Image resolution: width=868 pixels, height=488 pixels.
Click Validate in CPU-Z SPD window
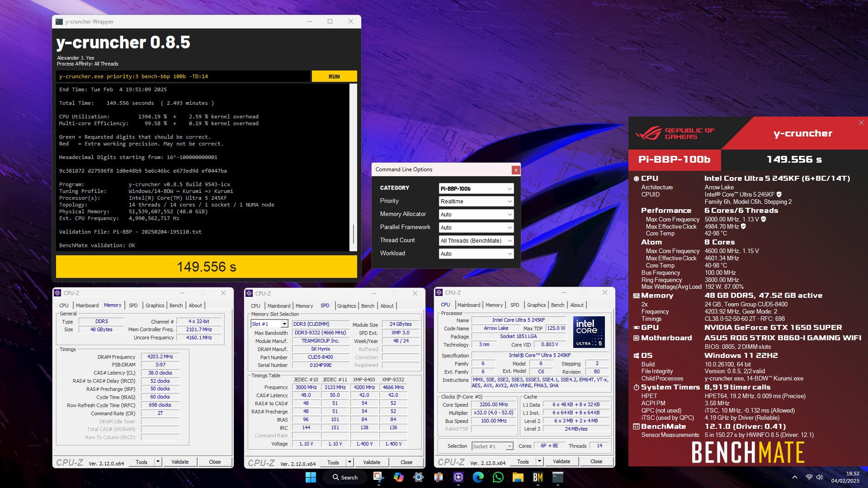pyautogui.click(x=372, y=462)
